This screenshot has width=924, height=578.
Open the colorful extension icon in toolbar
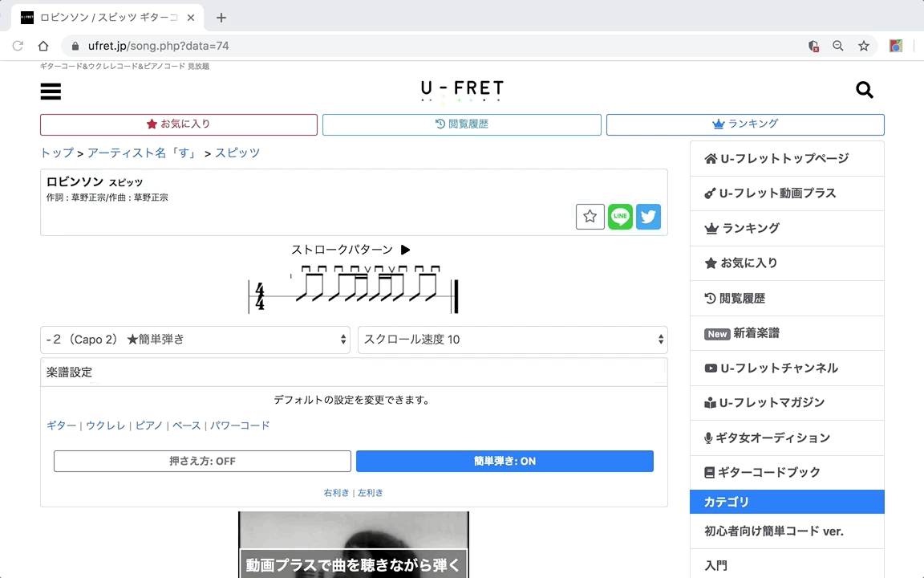coord(896,46)
